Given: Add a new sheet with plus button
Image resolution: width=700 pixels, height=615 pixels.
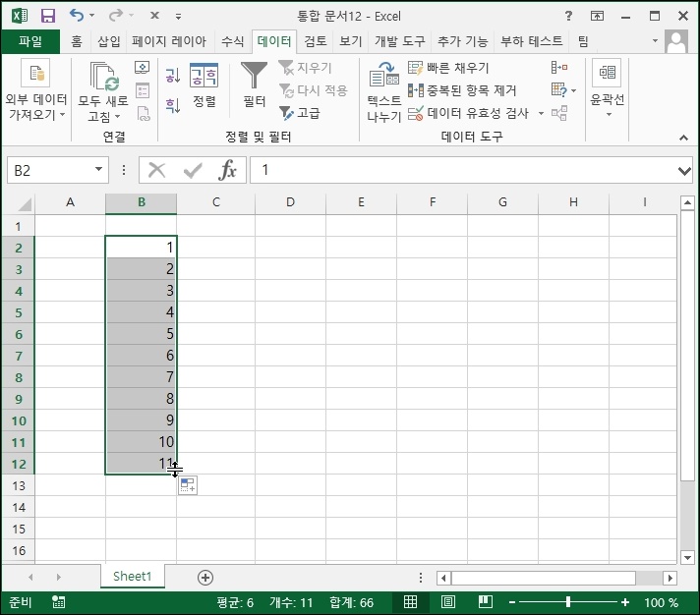Looking at the screenshot, I should click(x=204, y=578).
